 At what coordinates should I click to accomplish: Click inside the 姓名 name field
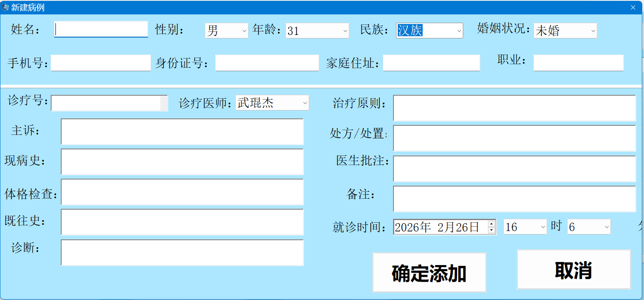[100, 29]
